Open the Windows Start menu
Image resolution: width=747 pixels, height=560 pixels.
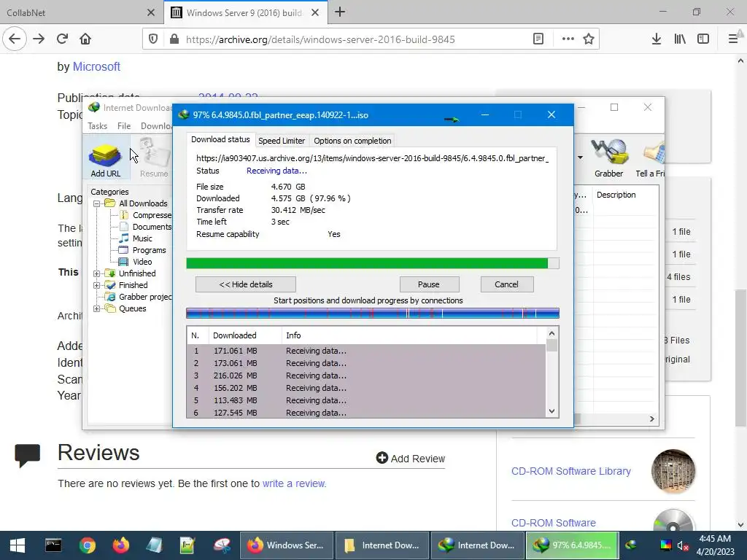pos(18,545)
